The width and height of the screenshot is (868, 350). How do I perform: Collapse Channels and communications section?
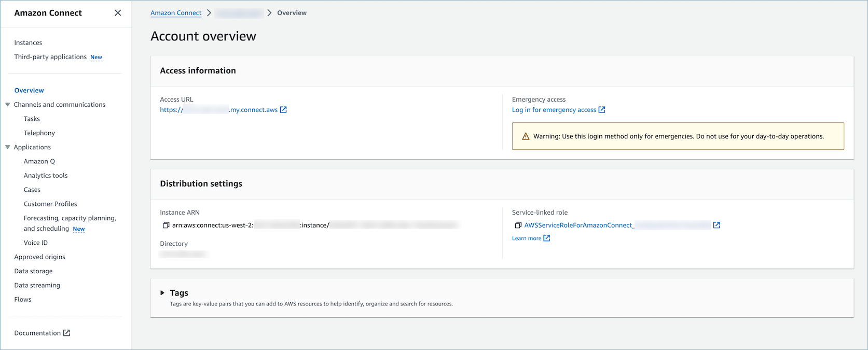pyautogui.click(x=8, y=105)
